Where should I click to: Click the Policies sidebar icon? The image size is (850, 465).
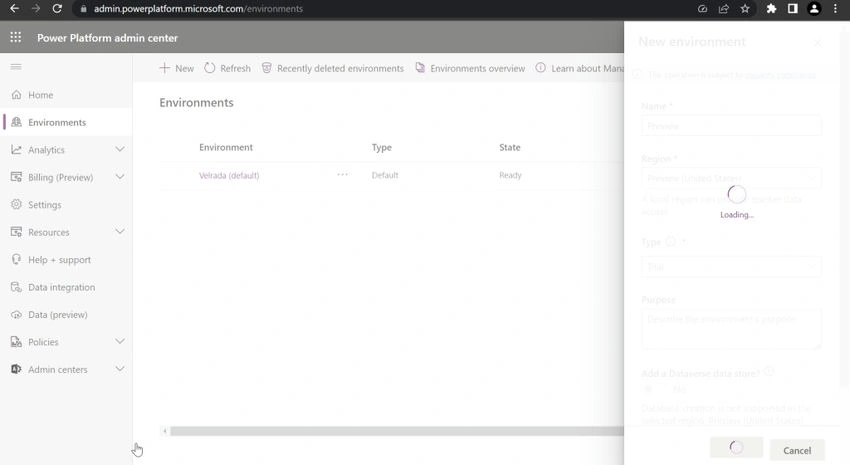coord(16,342)
